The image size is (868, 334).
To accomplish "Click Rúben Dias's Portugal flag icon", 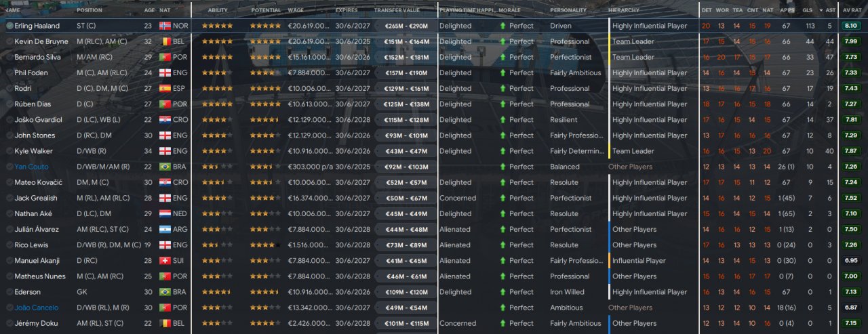I will [x=165, y=104].
